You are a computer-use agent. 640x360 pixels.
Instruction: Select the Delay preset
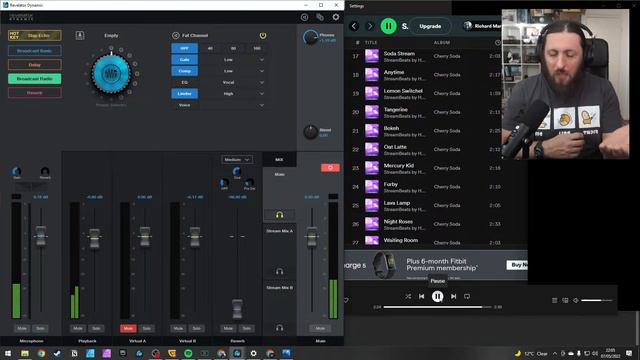[x=35, y=64]
